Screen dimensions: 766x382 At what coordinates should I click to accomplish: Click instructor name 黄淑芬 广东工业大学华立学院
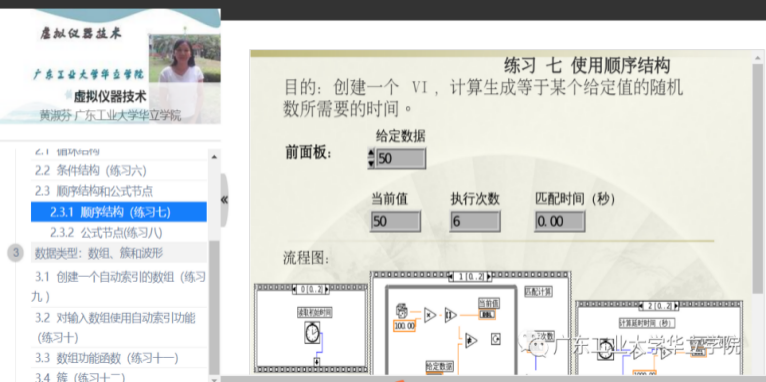click(110, 116)
